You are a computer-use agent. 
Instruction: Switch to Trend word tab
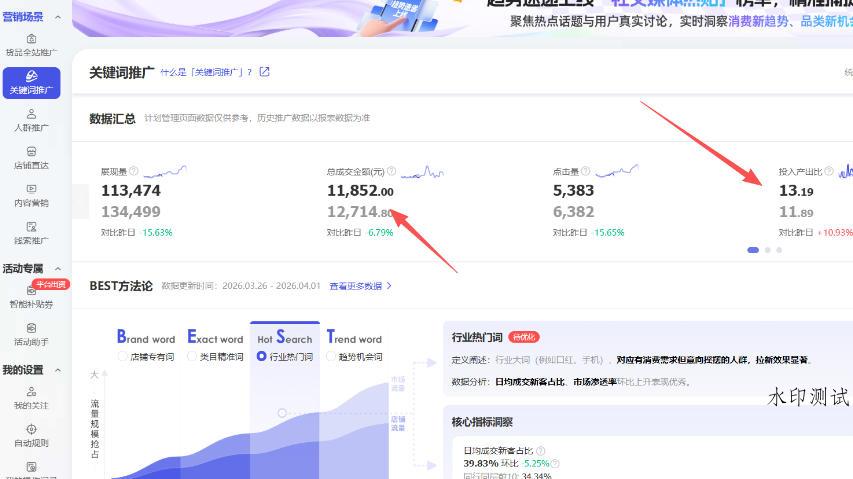354,337
